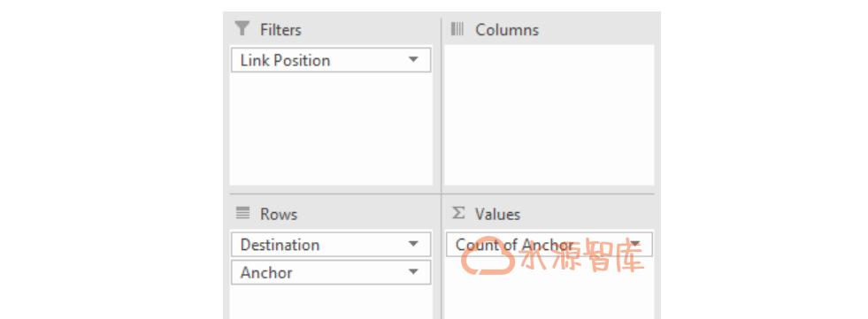Screen dimensions: 868x319
Task: Click the Rows section heading
Action: coord(279,214)
